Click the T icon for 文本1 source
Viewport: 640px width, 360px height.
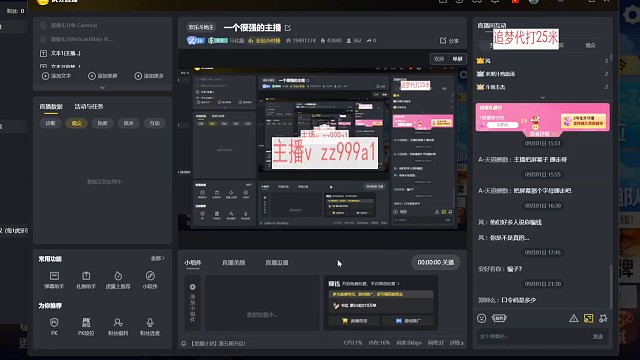(x=43, y=53)
